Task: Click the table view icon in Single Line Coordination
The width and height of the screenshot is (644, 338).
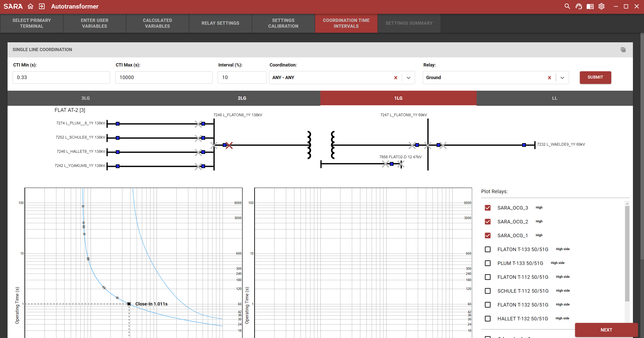Action: tap(623, 50)
